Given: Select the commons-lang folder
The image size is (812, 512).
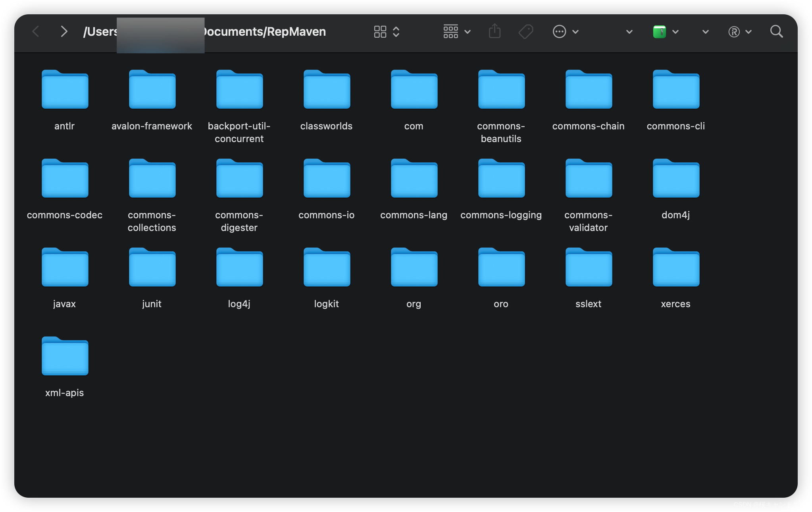Looking at the screenshot, I should click(x=414, y=178).
